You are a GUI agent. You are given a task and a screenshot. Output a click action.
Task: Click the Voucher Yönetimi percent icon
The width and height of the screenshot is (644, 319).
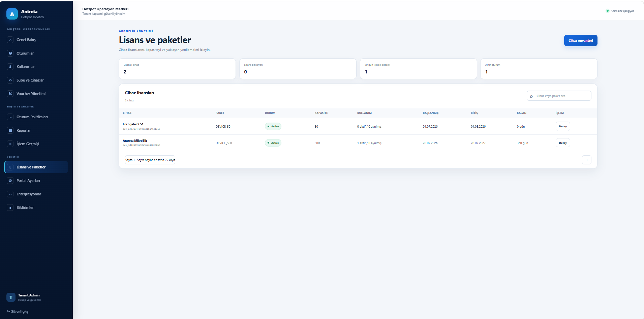pyautogui.click(x=10, y=94)
